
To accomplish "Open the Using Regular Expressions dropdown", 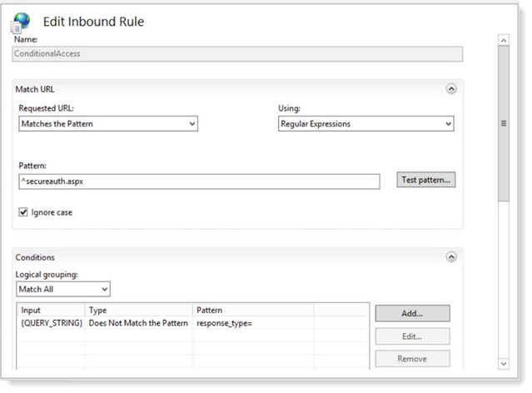I will pyautogui.click(x=365, y=124).
